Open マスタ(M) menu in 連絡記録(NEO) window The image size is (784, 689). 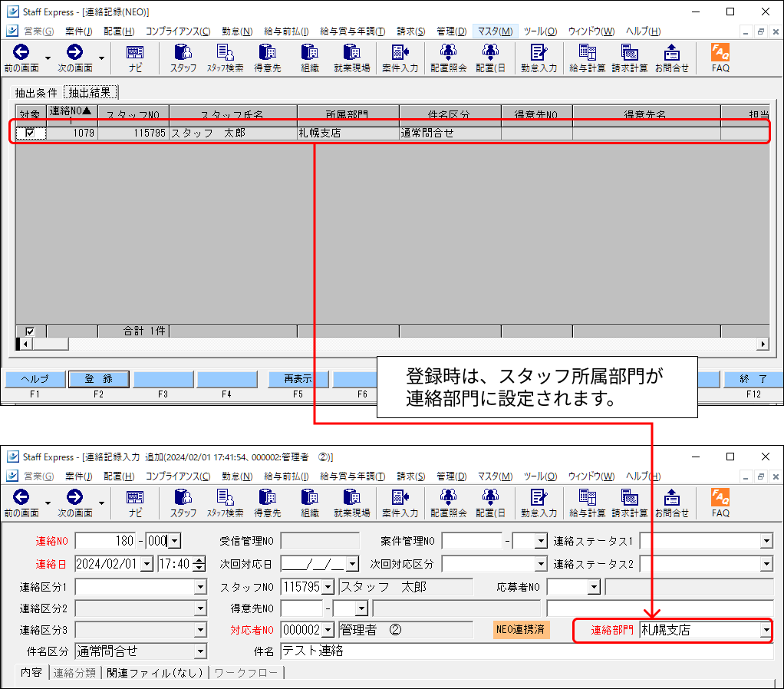point(495,31)
